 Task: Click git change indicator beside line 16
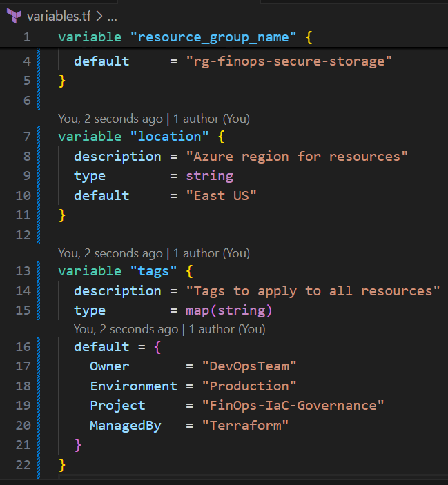[x=39, y=346]
